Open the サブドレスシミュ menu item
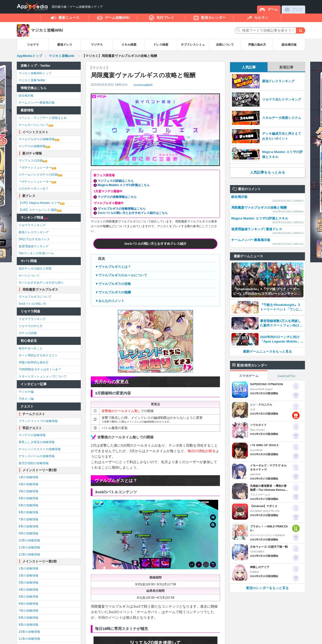 click(193, 45)
